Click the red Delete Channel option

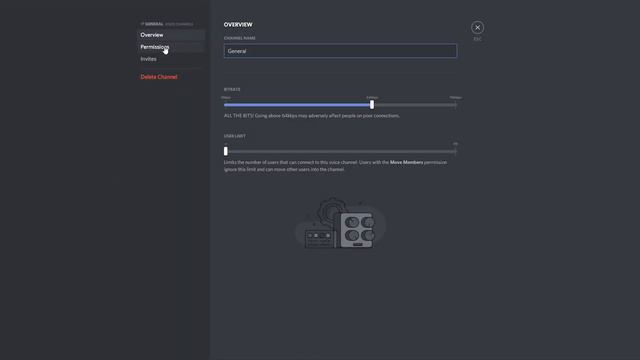[171, 77]
